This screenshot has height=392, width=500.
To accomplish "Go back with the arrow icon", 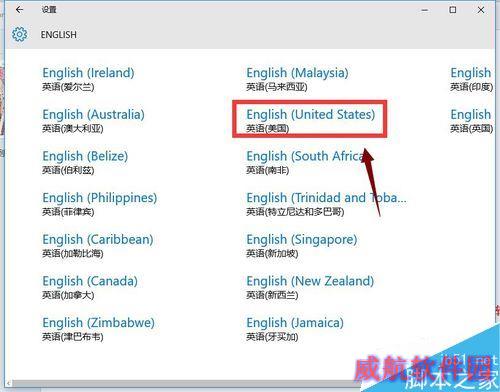I will [19, 10].
